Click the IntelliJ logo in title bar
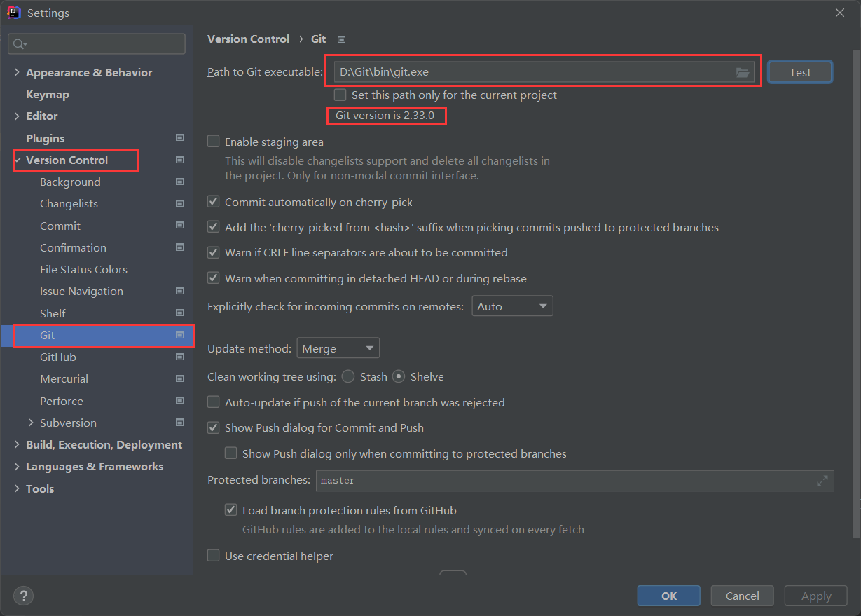This screenshot has width=861, height=616. pyautogui.click(x=13, y=13)
